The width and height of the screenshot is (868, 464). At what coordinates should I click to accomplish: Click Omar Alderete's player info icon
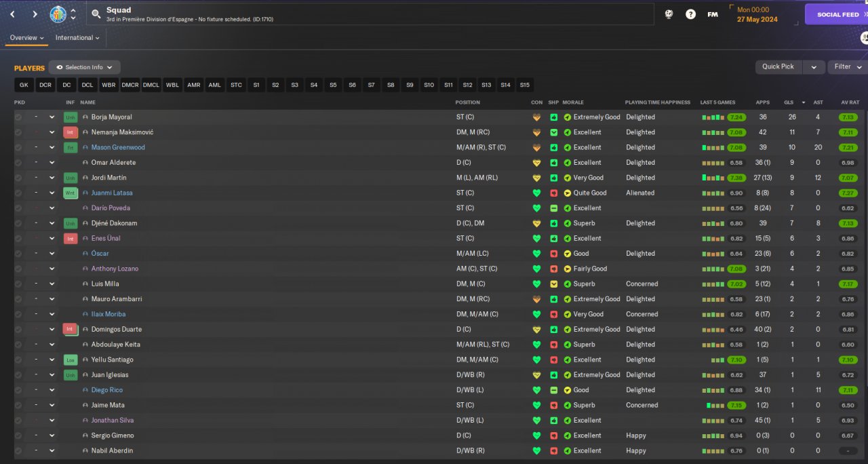click(x=85, y=163)
